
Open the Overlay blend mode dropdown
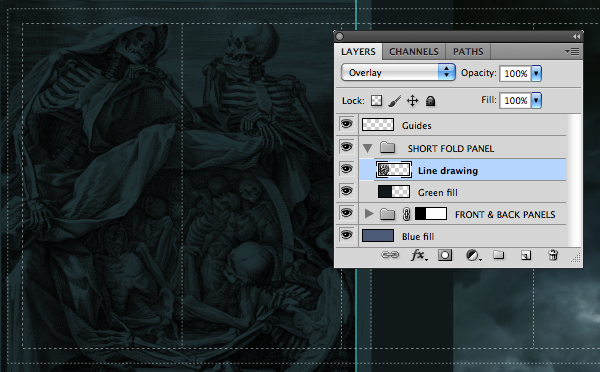pos(398,72)
